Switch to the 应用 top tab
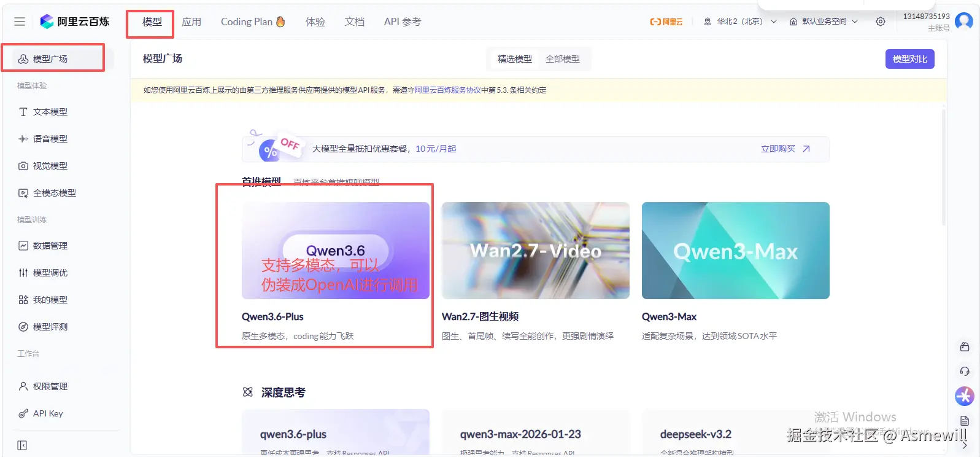980x457 pixels. coord(191,22)
